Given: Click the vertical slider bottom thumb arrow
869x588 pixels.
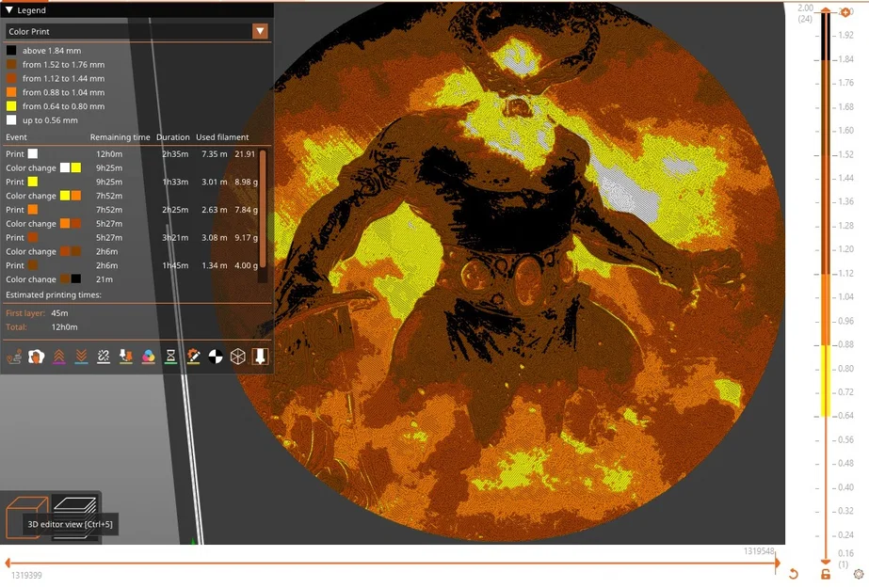Looking at the screenshot, I should click(x=826, y=562).
